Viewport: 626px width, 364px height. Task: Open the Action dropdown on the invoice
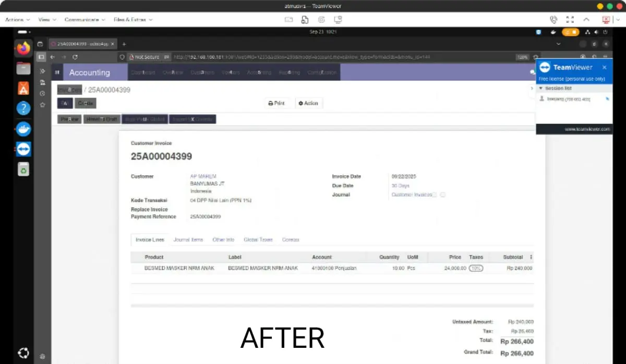pyautogui.click(x=308, y=103)
